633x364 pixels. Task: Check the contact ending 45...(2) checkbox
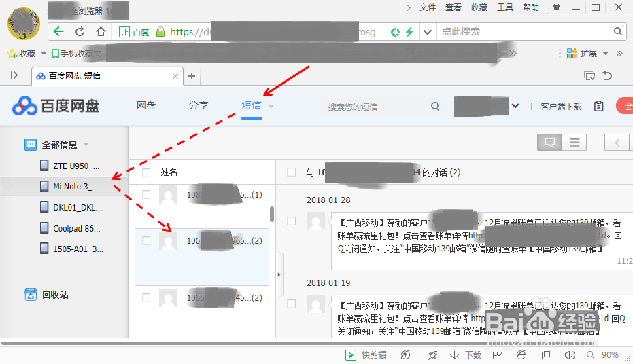(147, 297)
